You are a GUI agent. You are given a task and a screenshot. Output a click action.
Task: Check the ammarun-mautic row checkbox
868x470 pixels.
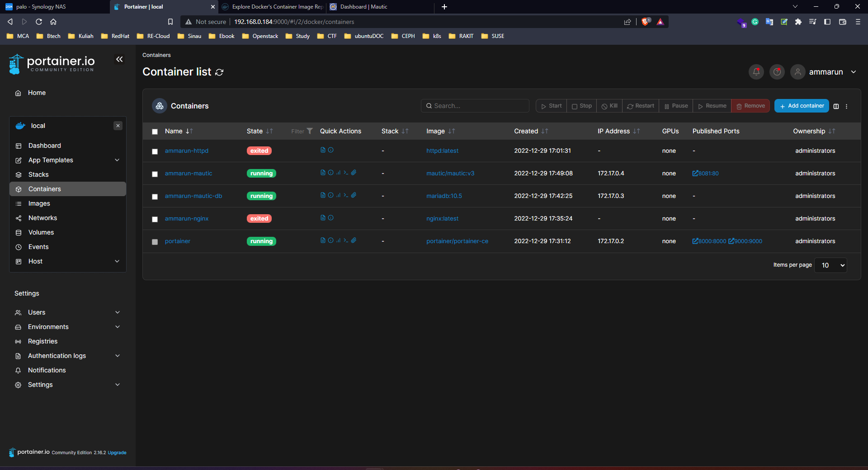tap(155, 174)
